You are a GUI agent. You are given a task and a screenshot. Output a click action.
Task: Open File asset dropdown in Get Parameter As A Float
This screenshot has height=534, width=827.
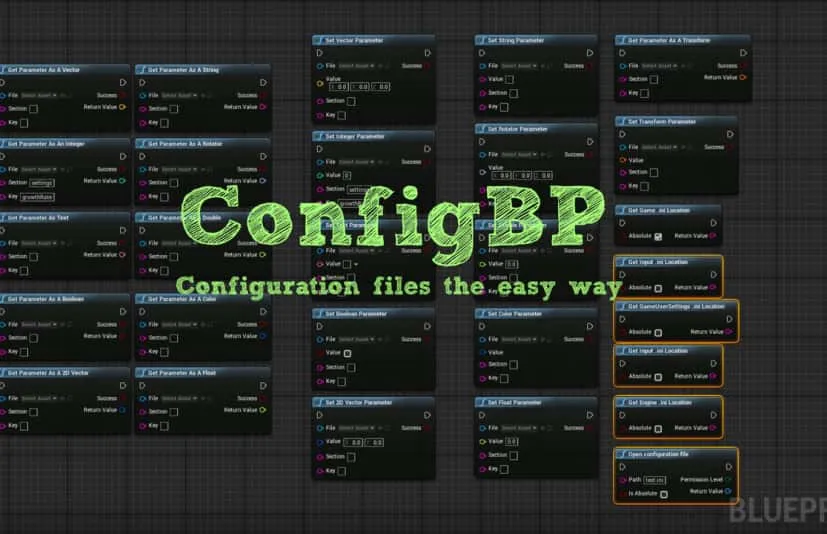click(179, 398)
